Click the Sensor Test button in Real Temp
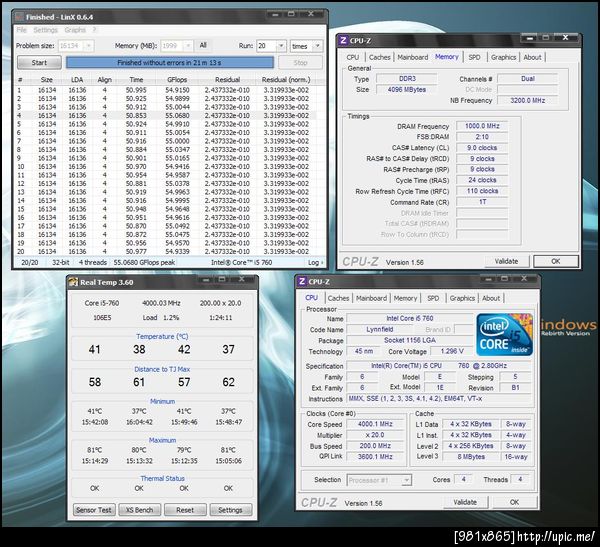Image resolution: width=600 pixels, height=547 pixels. pos(94,510)
